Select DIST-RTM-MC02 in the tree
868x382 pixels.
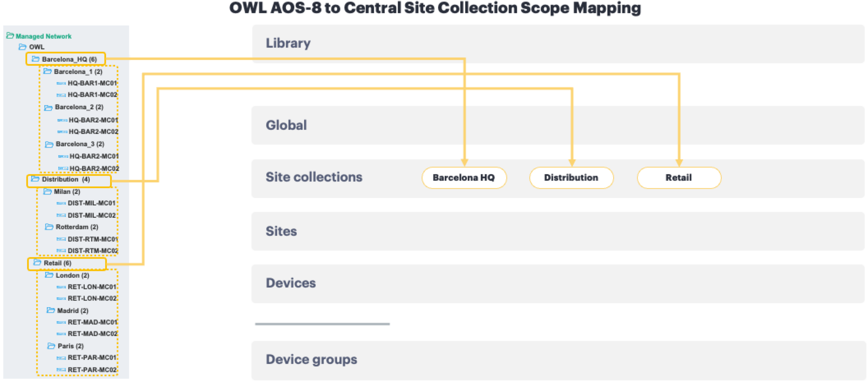[x=93, y=251]
